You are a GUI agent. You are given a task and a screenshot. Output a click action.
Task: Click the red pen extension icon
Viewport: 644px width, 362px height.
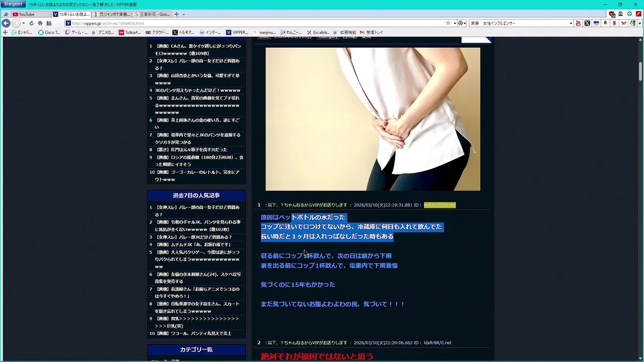[x=638, y=14]
